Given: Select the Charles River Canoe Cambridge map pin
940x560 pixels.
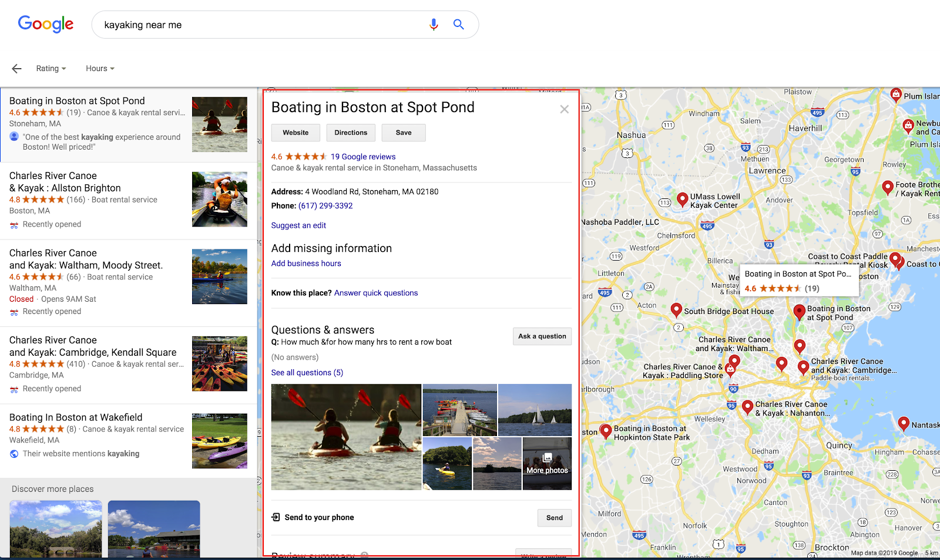Looking at the screenshot, I should pos(803,368).
